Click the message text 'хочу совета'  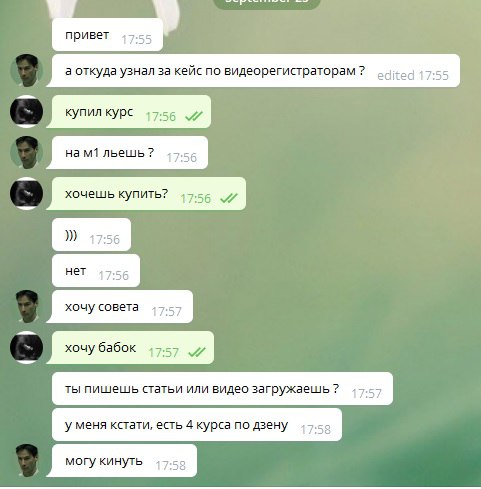(x=102, y=307)
